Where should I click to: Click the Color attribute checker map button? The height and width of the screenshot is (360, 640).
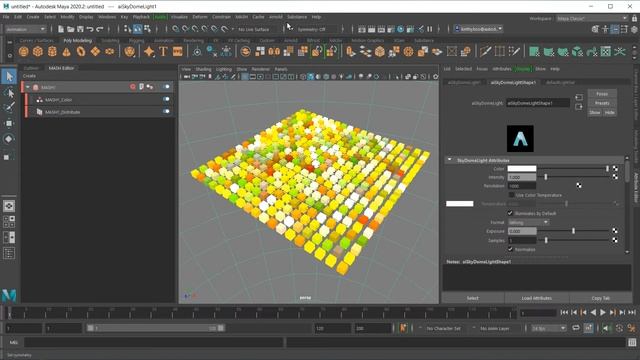click(x=615, y=169)
